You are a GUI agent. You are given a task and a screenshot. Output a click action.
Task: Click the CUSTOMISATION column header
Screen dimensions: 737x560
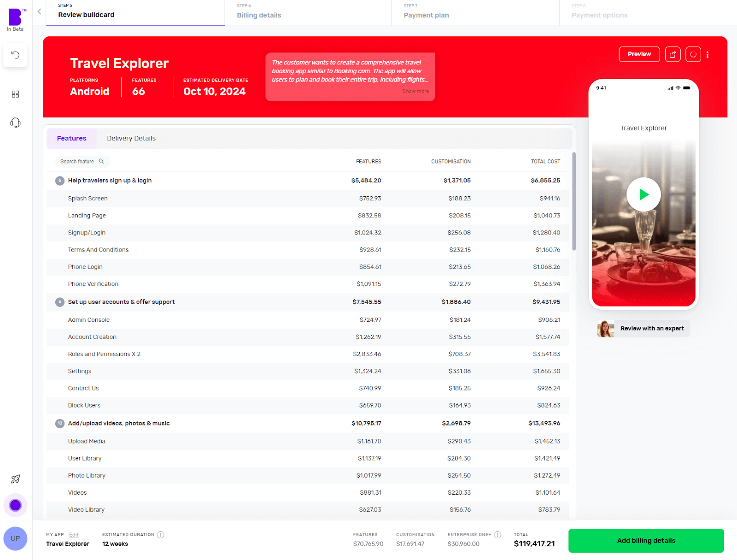pos(451,161)
